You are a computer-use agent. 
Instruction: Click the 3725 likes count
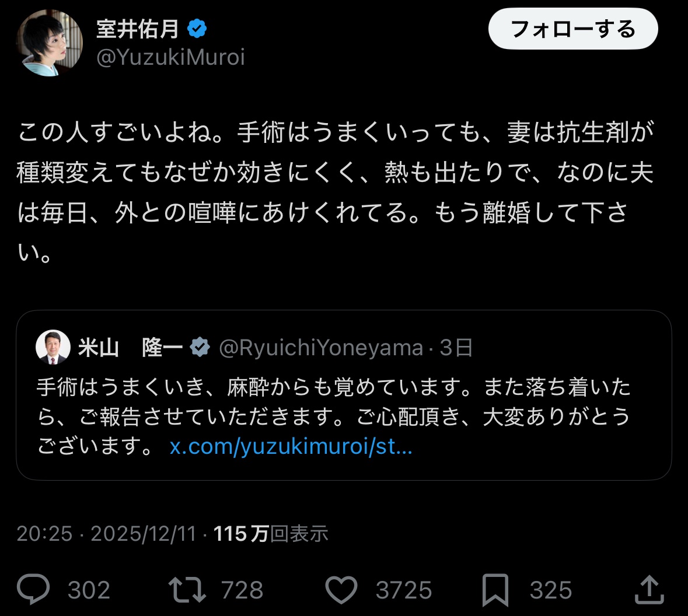[404, 590]
